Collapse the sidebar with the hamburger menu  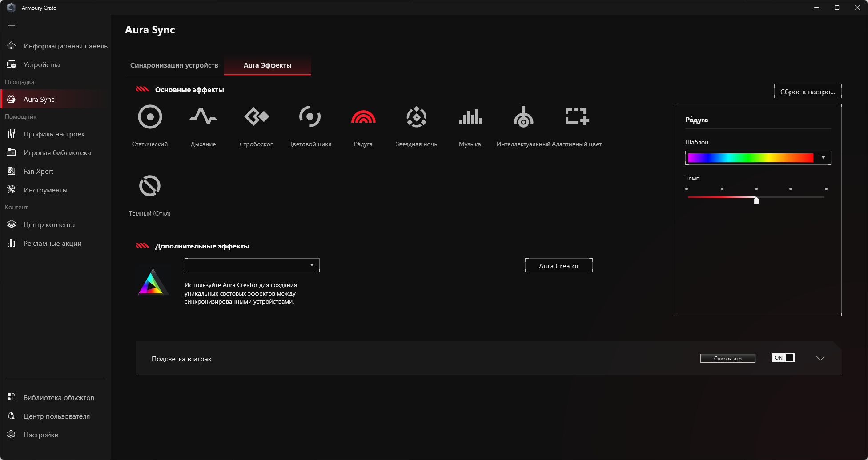[x=11, y=25]
